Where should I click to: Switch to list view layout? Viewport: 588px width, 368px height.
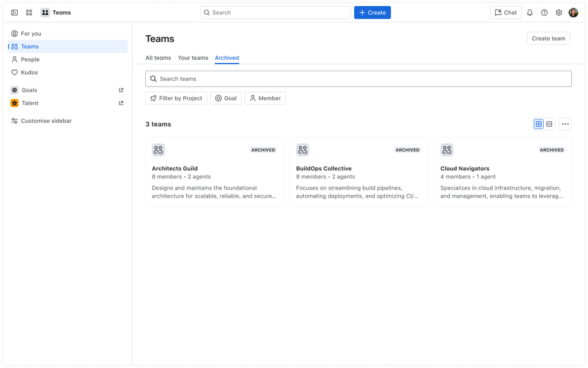click(x=550, y=123)
